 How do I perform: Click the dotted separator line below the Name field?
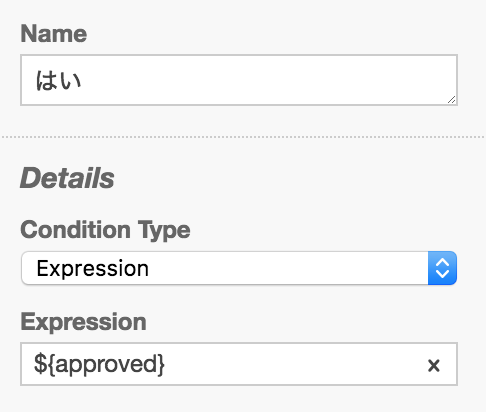243,137
